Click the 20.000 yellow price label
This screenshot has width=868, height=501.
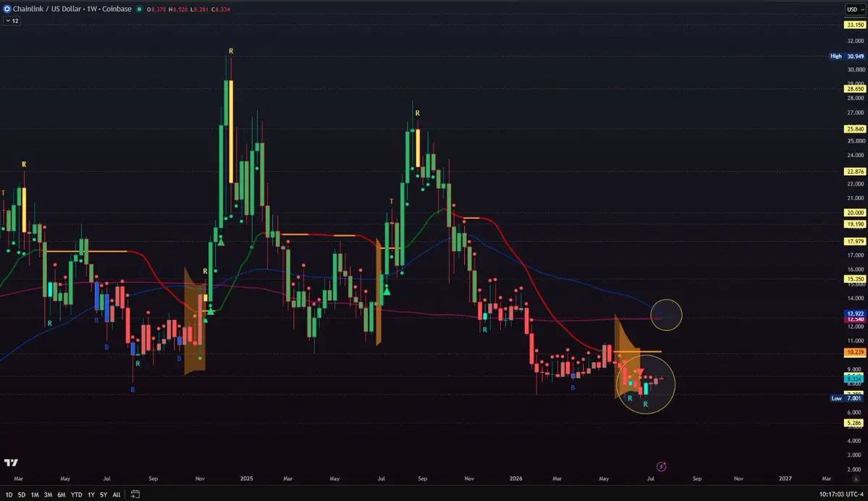[855, 213]
